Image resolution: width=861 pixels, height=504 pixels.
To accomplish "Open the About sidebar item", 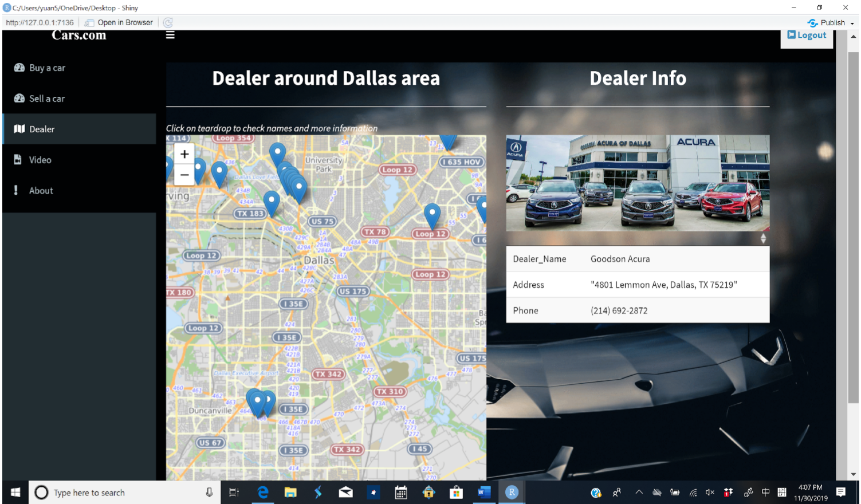I will 79,191.
